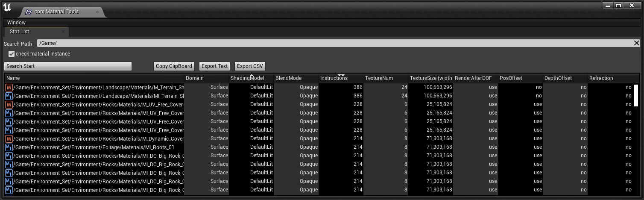Click the M_Dynamic_Cover material's red M icon
644x200 pixels.
[9, 138]
